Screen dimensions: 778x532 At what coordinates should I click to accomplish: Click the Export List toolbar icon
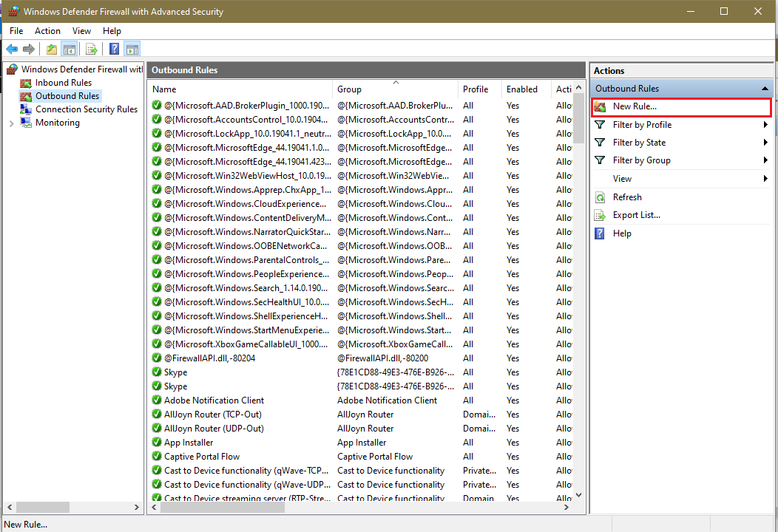click(91, 49)
